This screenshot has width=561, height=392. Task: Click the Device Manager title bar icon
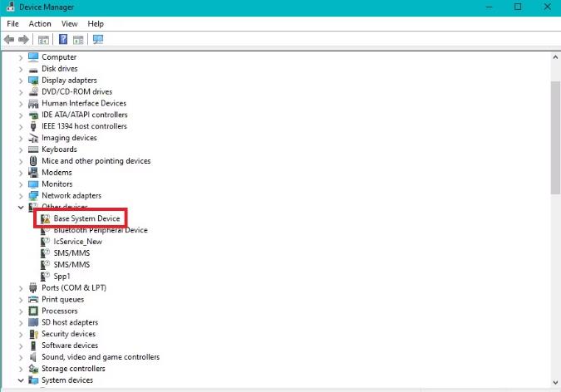pyautogui.click(x=10, y=7)
